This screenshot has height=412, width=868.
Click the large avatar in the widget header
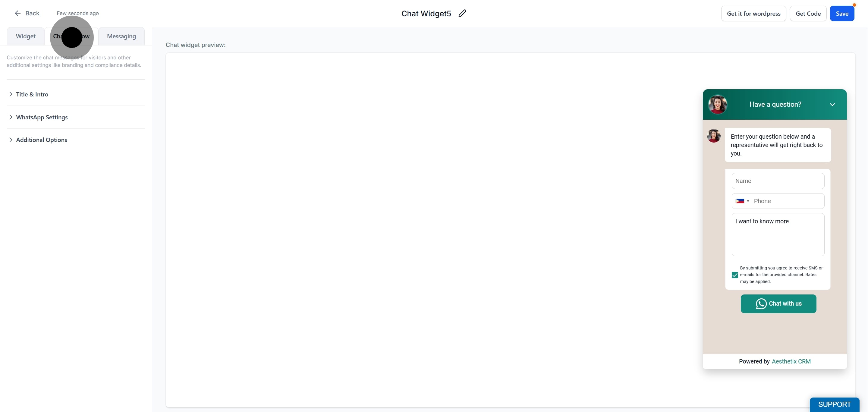click(717, 105)
